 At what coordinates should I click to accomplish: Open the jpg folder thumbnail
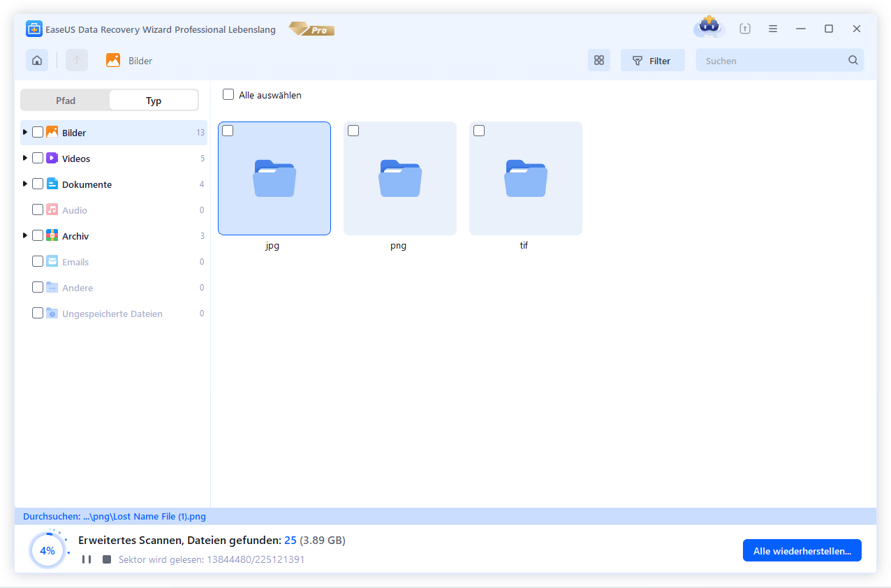pos(274,178)
